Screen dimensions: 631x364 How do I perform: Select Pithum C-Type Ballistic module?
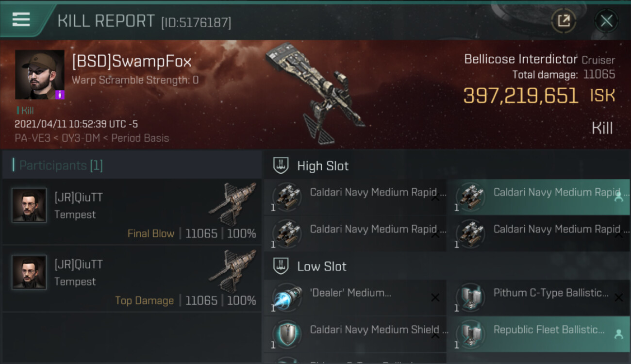pyautogui.click(x=538, y=298)
